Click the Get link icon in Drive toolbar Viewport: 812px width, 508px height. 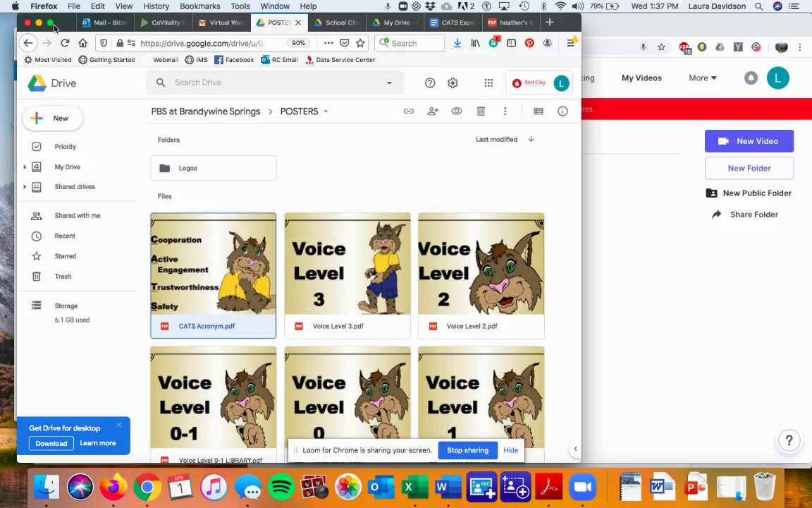tap(409, 111)
